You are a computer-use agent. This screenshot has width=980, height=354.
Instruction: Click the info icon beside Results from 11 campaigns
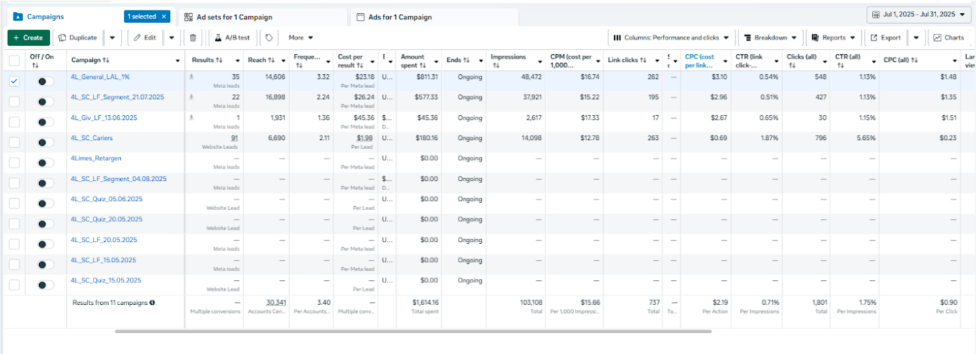(x=152, y=303)
